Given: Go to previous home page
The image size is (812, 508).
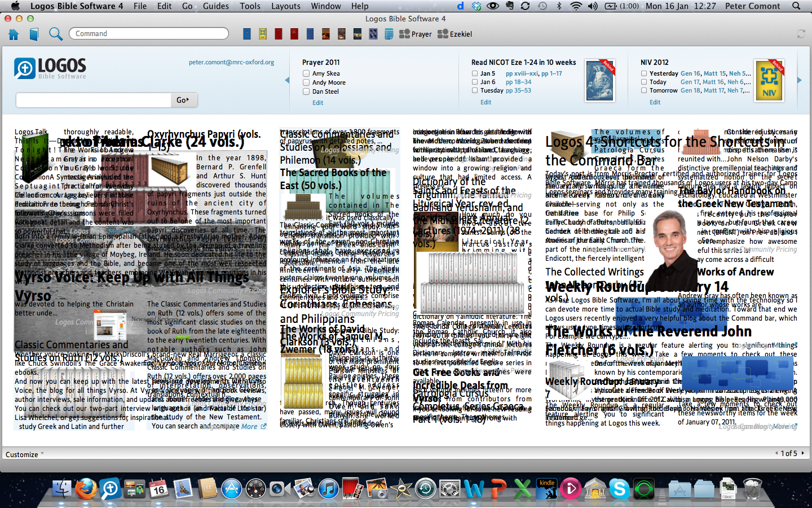Looking at the screenshot, I should point(776,453).
